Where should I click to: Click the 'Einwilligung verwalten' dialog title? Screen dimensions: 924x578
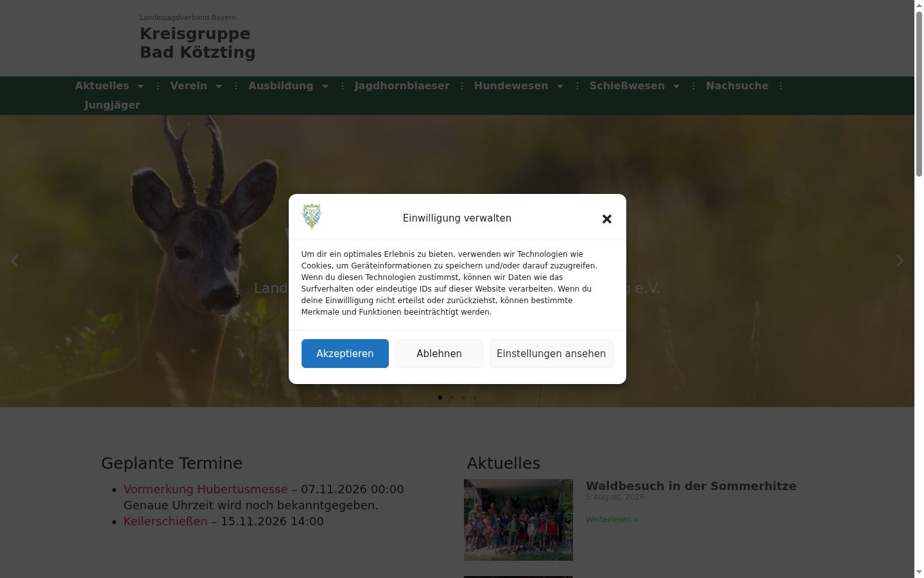tap(458, 218)
